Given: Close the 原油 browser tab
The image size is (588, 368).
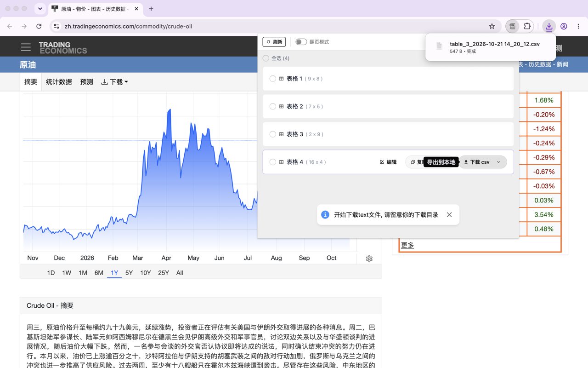Looking at the screenshot, I should pos(136,9).
